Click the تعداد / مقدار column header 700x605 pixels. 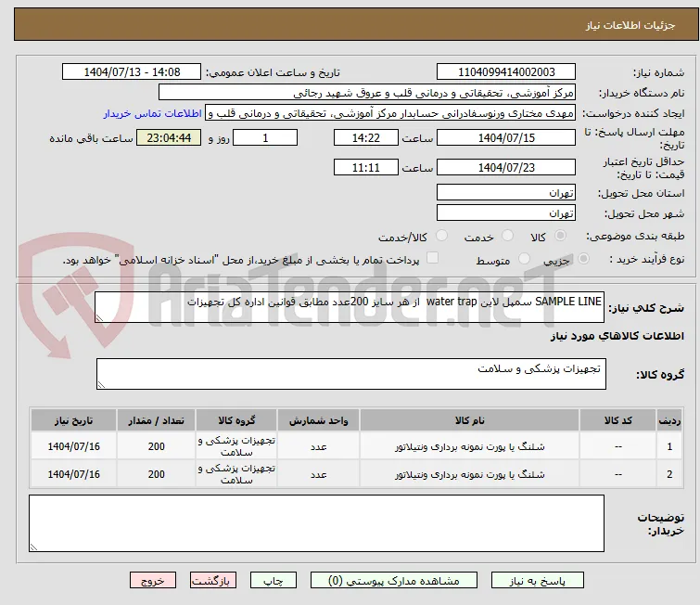156,420
